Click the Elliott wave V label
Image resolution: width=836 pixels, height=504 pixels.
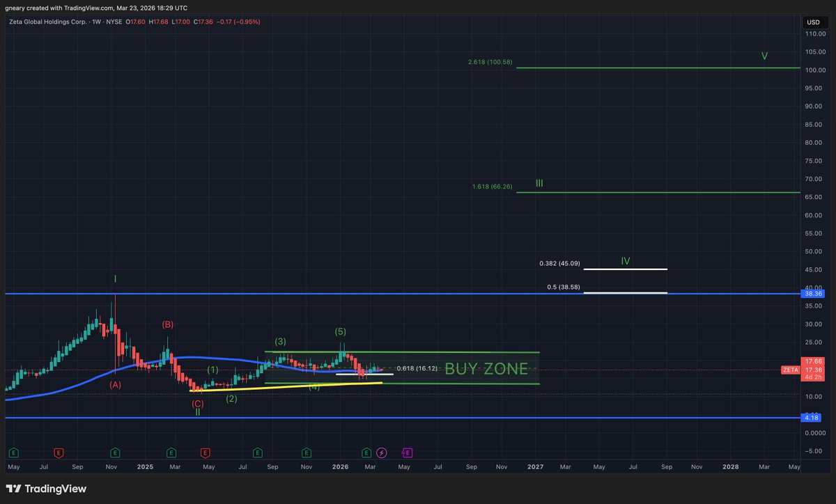point(764,56)
